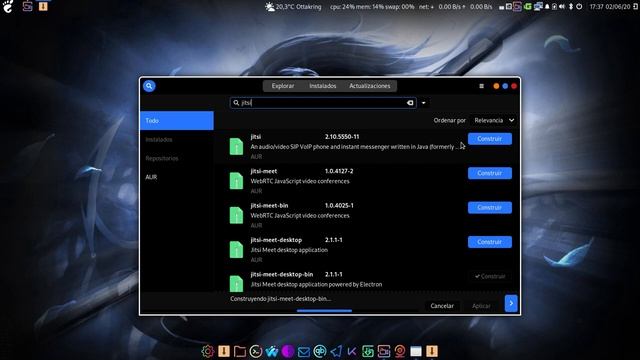Switch to the Instalados tab

322,86
